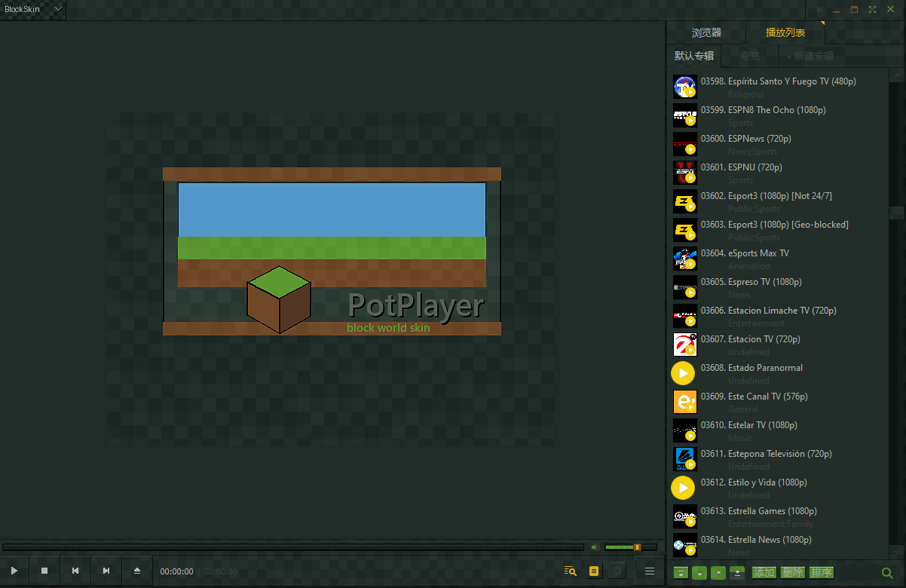Image resolution: width=906 pixels, height=588 pixels.
Task: Click the 添加 (Add) button
Action: click(764, 573)
